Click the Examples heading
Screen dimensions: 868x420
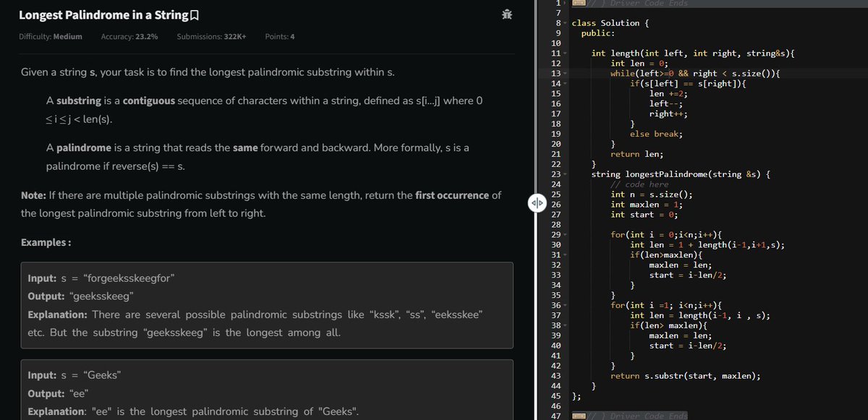(x=46, y=242)
